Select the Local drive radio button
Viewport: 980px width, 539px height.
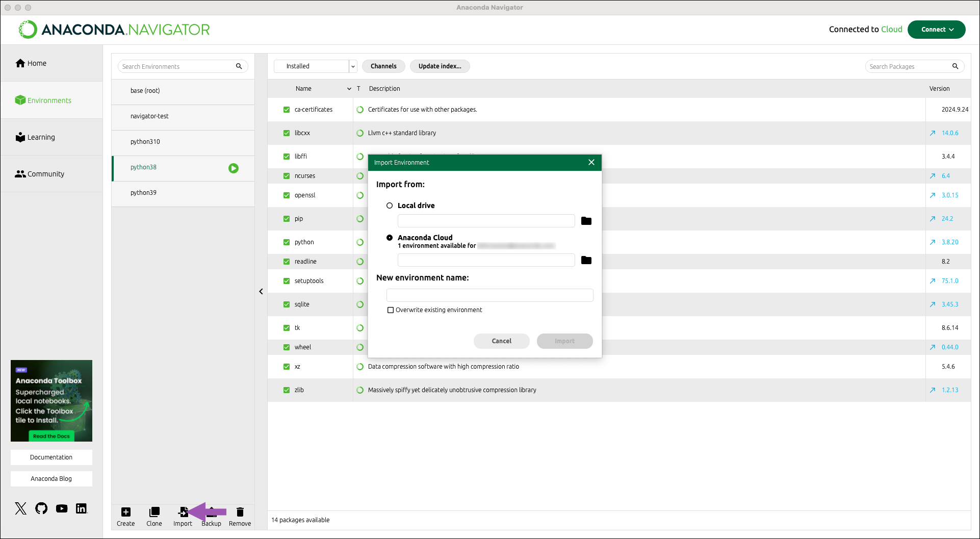click(x=390, y=206)
